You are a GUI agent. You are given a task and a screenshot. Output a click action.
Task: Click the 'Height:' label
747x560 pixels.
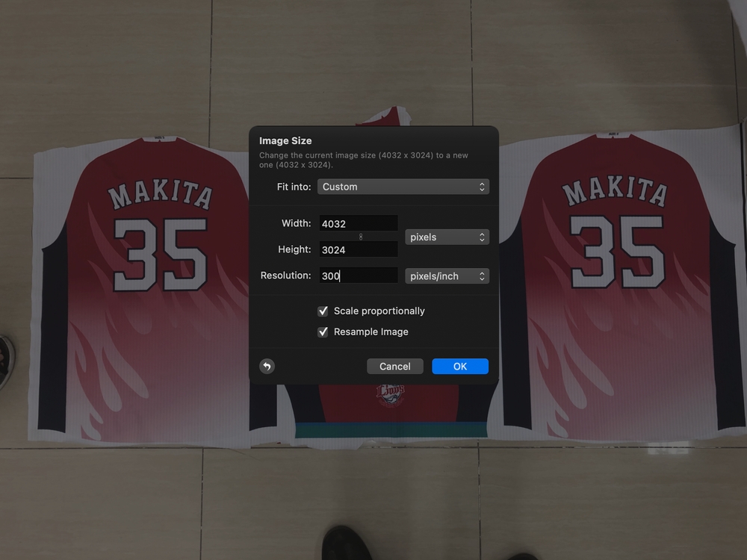(x=294, y=249)
